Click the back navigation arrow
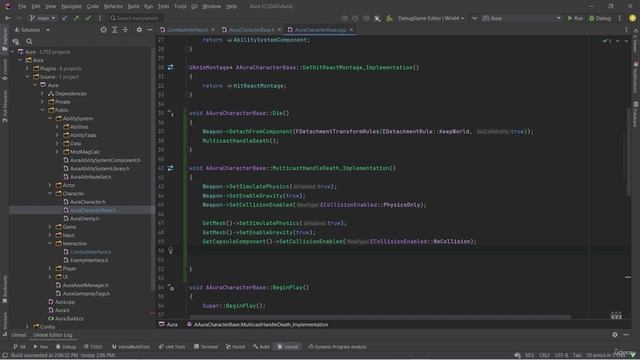The height and width of the screenshot is (360, 640). click(8, 18)
